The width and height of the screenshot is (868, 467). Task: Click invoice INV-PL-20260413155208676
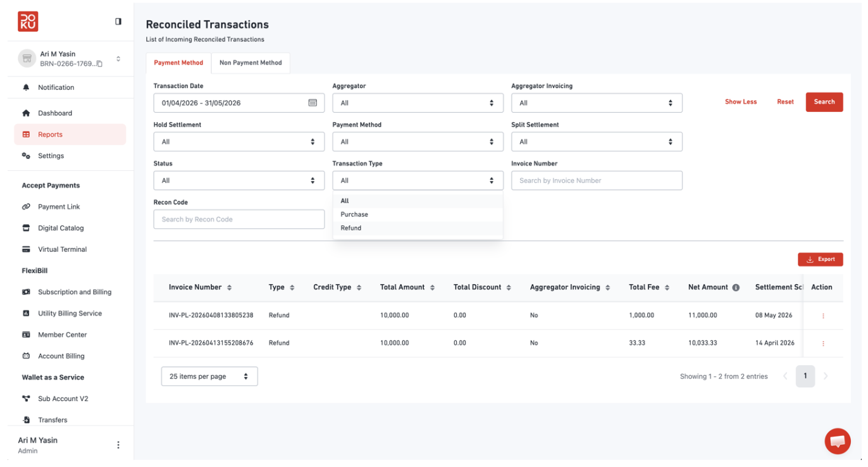[x=211, y=343]
